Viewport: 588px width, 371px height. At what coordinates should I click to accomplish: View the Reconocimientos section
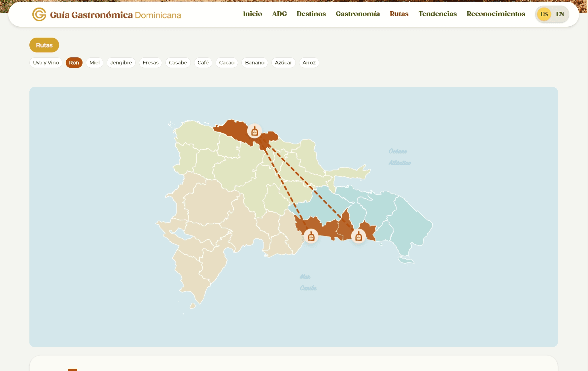(x=496, y=14)
